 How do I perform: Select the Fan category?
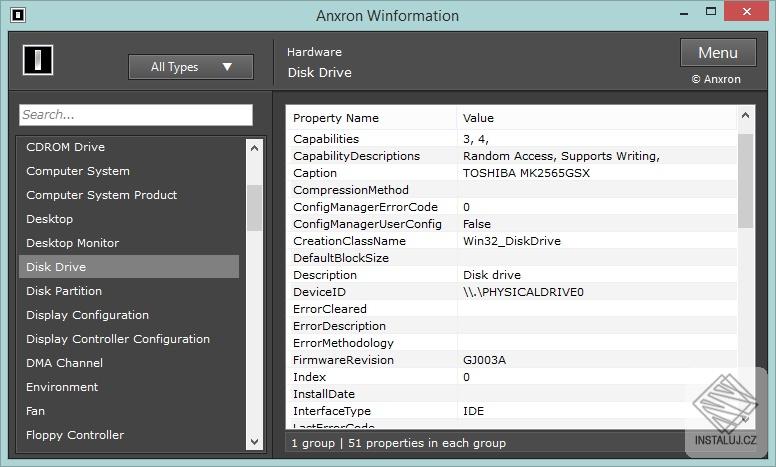point(35,411)
